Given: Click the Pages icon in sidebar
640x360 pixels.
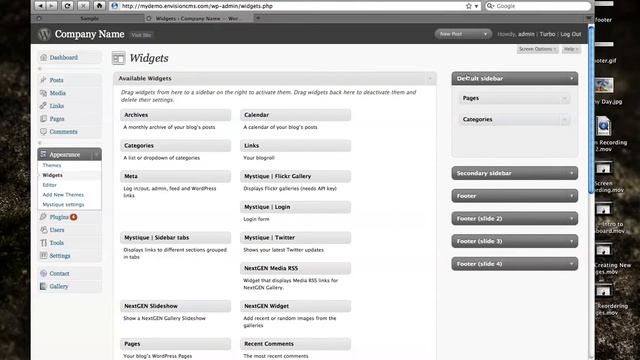Looking at the screenshot, I should (43, 119).
